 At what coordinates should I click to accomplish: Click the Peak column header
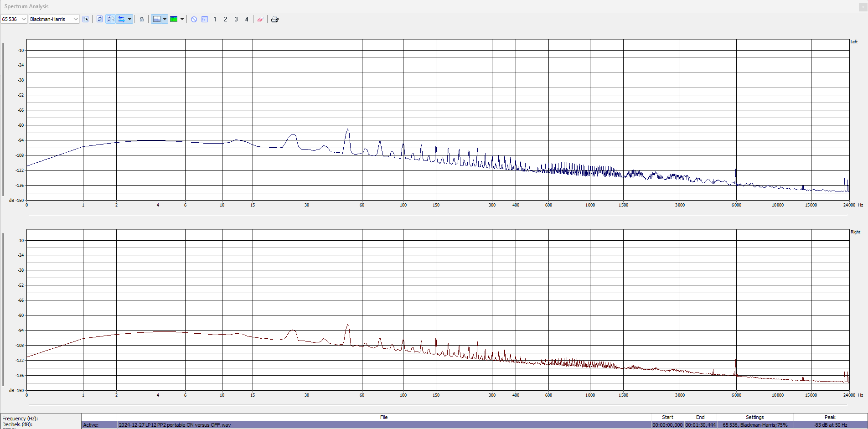830,417
